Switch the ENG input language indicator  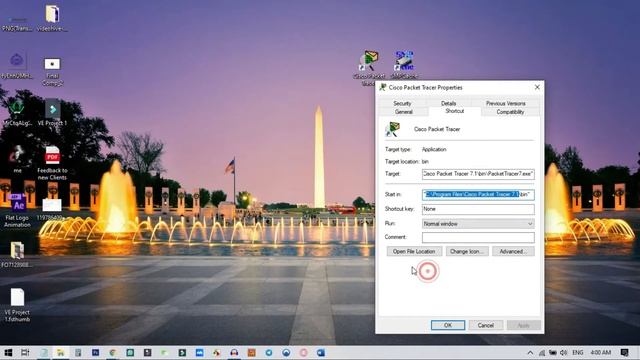[x=578, y=353]
